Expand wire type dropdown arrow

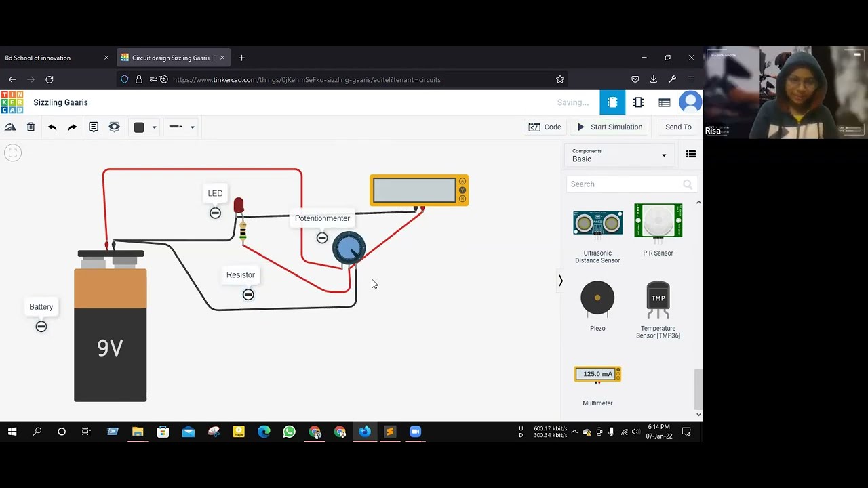click(192, 127)
